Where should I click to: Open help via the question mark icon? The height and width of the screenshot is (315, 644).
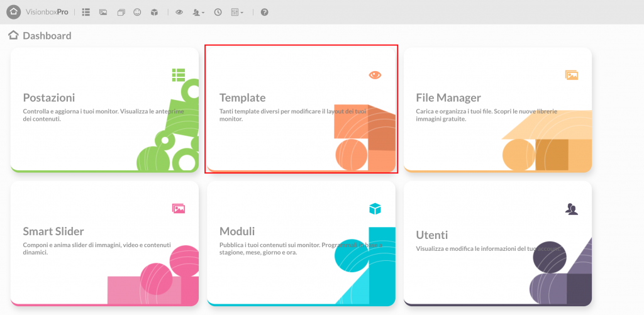click(264, 12)
